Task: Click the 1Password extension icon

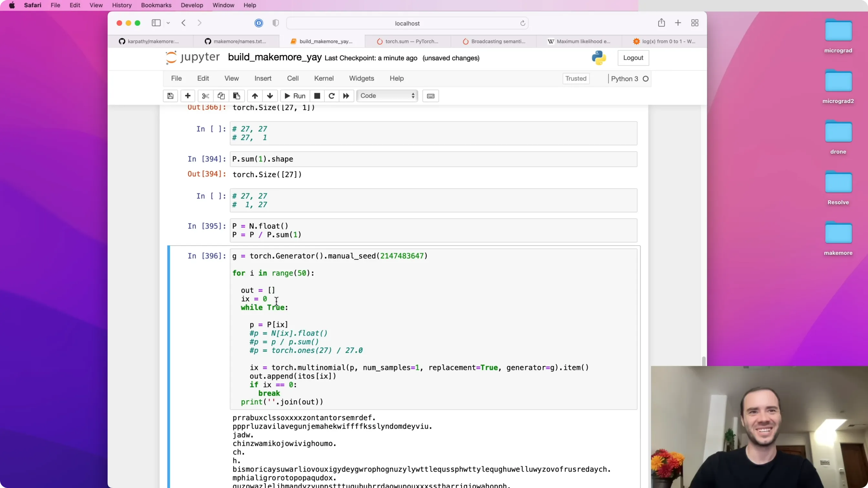Action: click(x=259, y=23)
